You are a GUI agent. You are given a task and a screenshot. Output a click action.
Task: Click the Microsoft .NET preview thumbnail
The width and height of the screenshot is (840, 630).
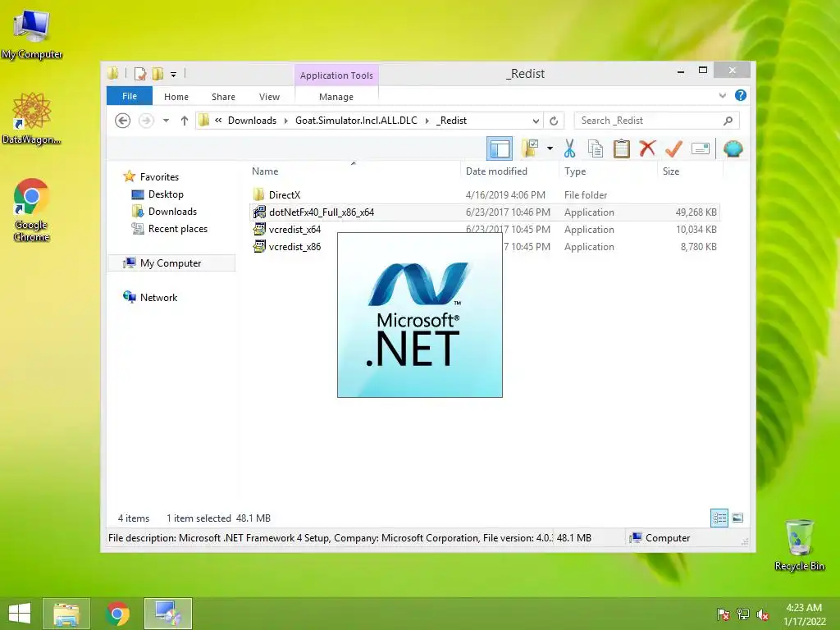pyautogui.click(x=419, y=315)
